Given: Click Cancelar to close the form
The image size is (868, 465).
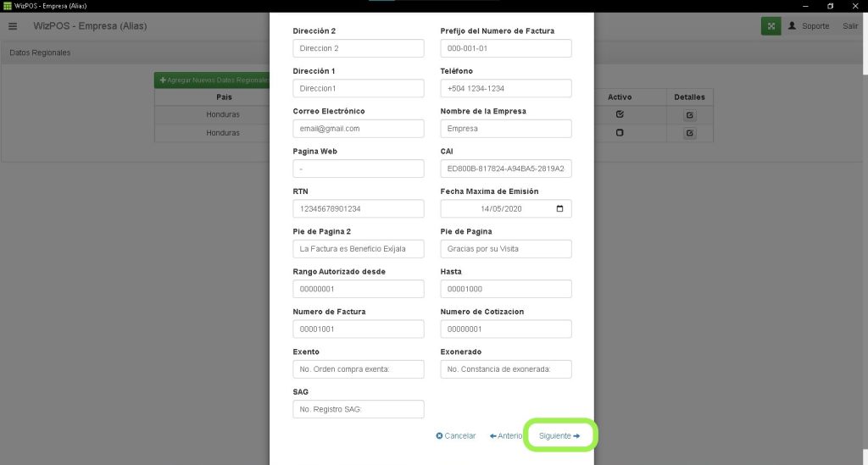Looking at the screenshot, I should 456,435.
